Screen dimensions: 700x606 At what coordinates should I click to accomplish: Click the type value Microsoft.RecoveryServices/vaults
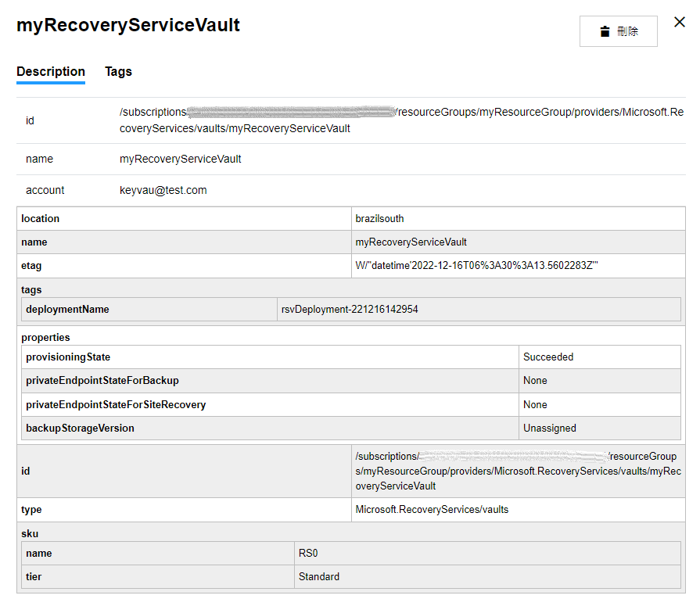pos(432,510)
